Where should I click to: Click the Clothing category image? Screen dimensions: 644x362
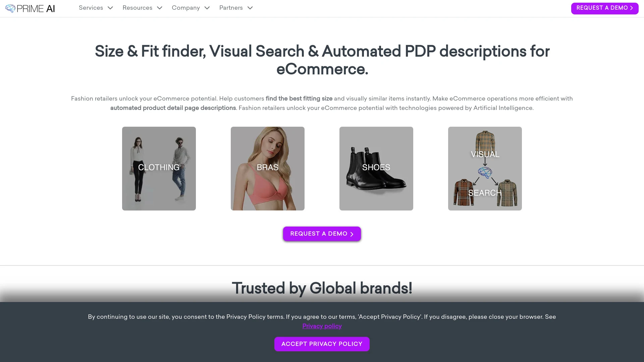(158, 168)
